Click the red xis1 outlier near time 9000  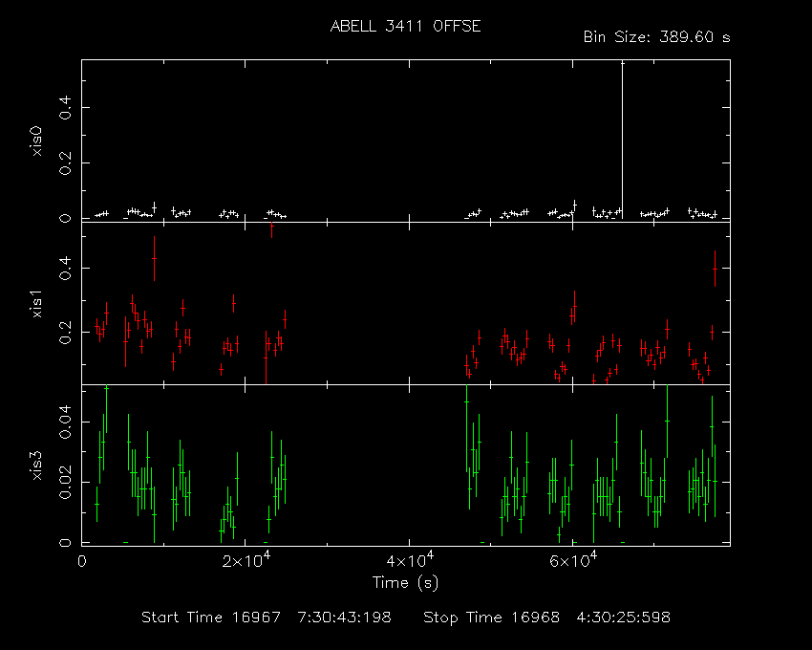click(154, 258)
